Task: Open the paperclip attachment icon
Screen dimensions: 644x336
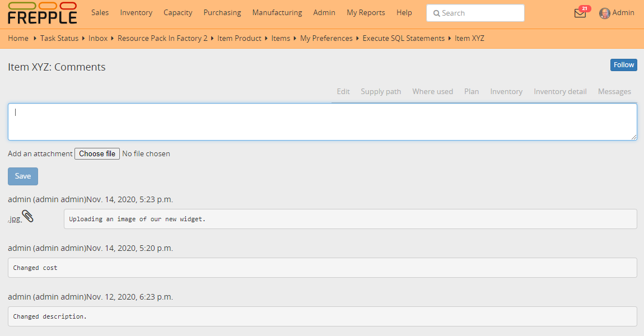Action: coord(27,217)
